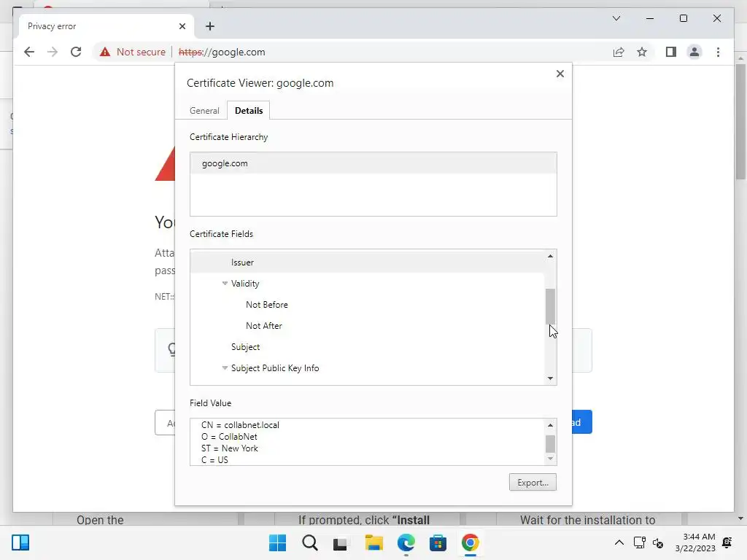Share this page icon in address bar
This screenshot has width=747, height=560.
[619, 52]
